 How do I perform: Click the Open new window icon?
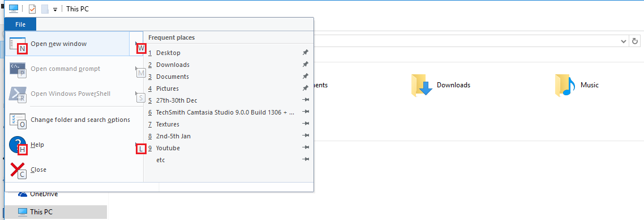click(17, 43)
